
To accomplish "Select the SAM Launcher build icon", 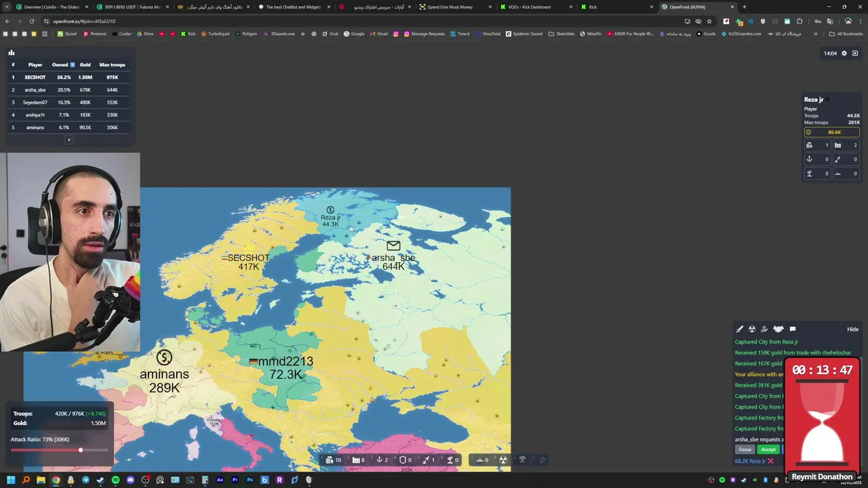I will pyautogui.click(x=452, y=460).
